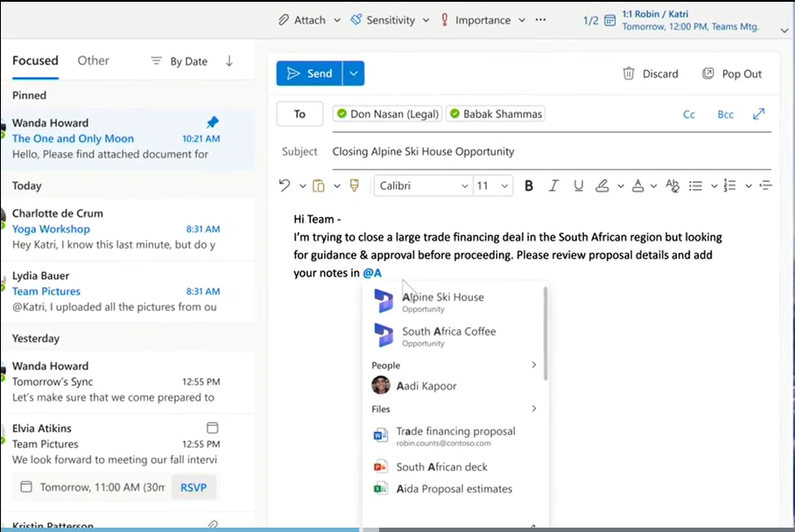Mention Aadi Kapoor from suggestions

point(454,386)
